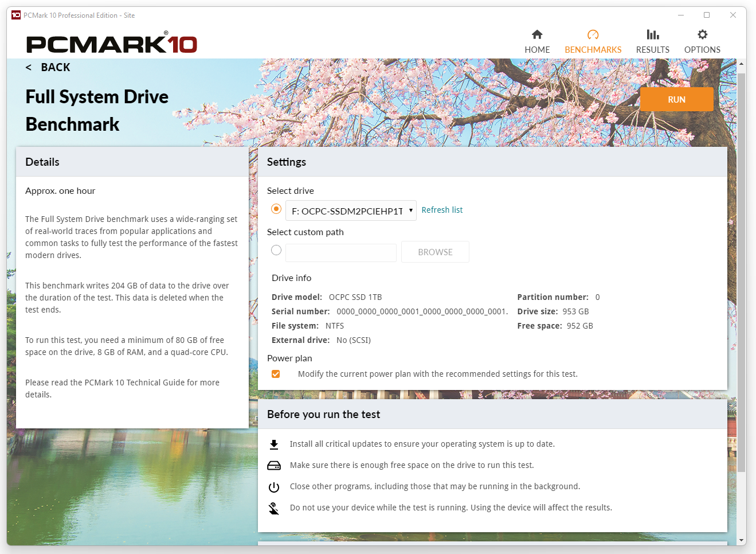Toggle the modify power plan checkbox
Screen dimensions: 756x554
point(276,374)
